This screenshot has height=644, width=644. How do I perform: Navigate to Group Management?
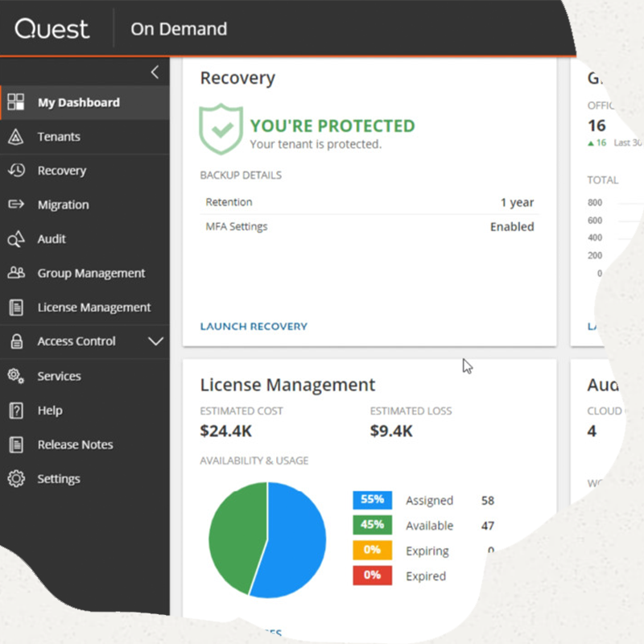click(x=85, y=273)
